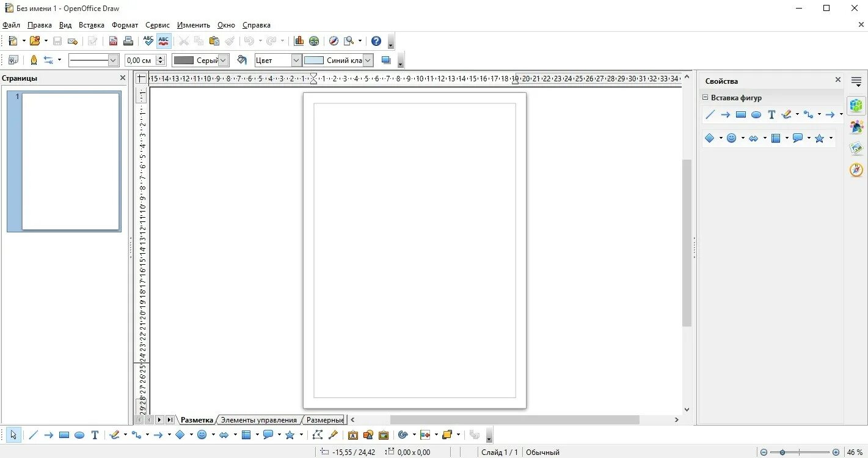
Task: Open the Формат menu
Action: pos(125,25)
